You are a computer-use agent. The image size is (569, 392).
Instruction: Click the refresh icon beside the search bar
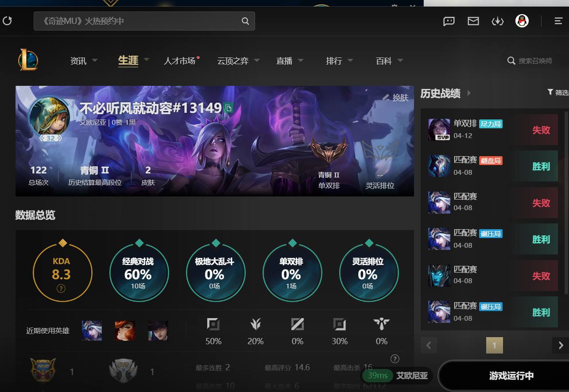pos(8,21)
